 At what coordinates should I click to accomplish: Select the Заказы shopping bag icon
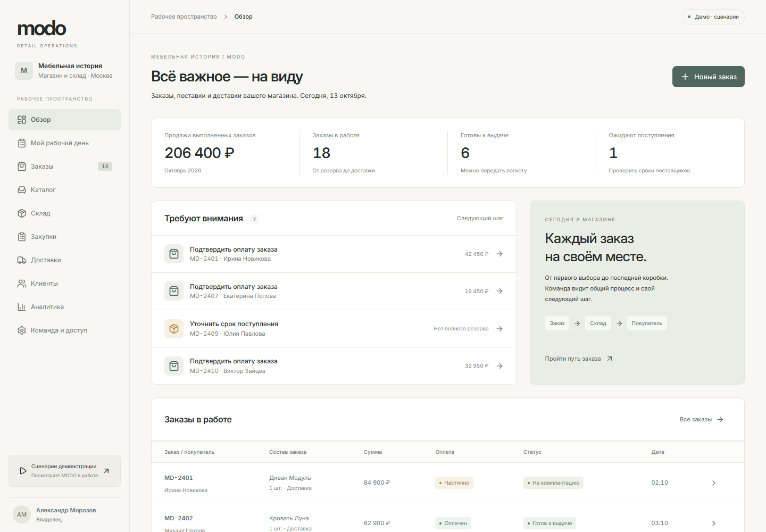point(22,167)
